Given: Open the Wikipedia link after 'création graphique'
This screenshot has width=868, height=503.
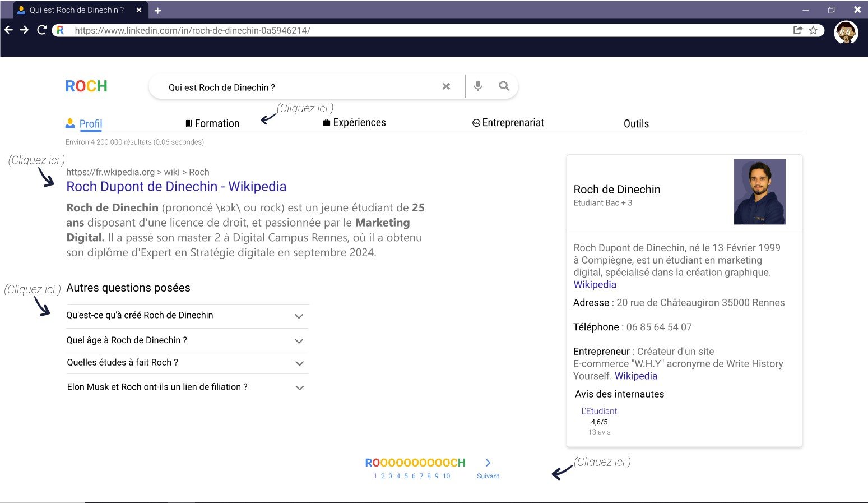Looking at the screenshot, I should point(595,284).
